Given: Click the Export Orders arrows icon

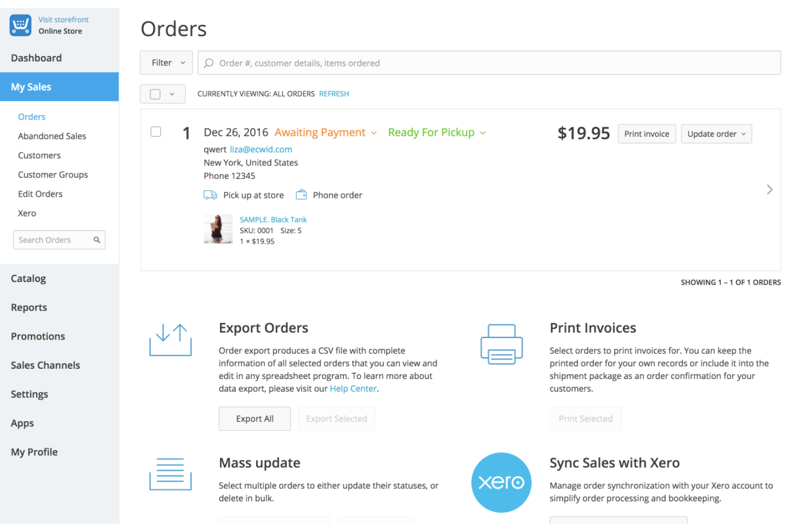Looking at the screenshot, I should 170,340.
